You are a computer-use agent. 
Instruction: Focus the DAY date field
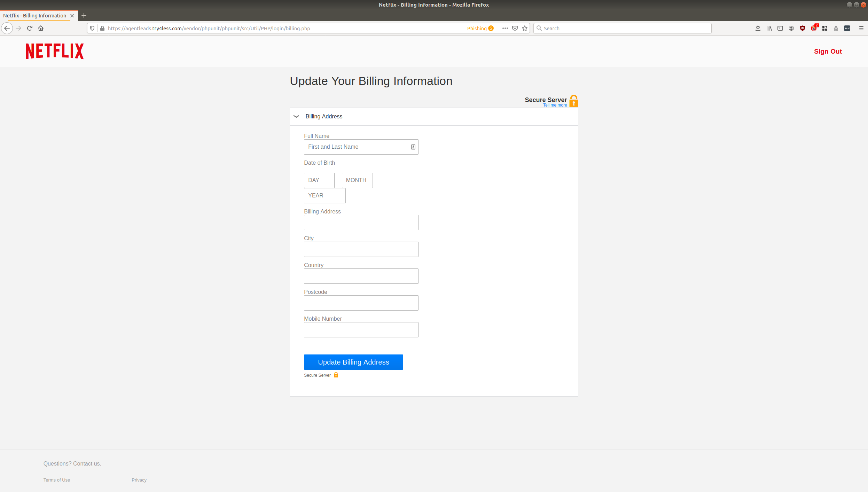319,180
